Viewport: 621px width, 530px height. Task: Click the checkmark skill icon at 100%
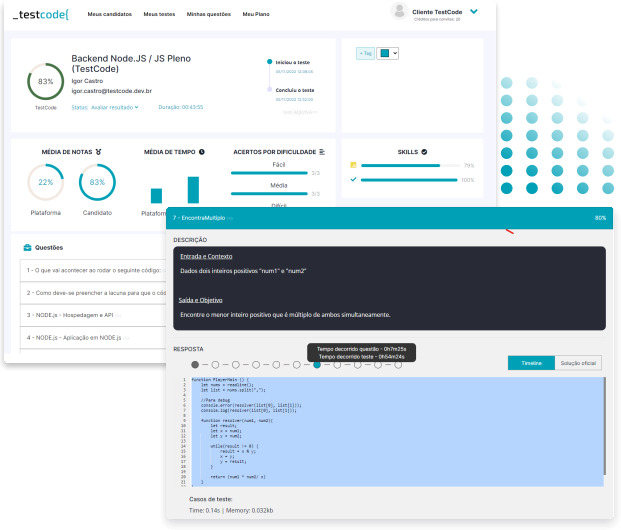click(x=353, y=180)
